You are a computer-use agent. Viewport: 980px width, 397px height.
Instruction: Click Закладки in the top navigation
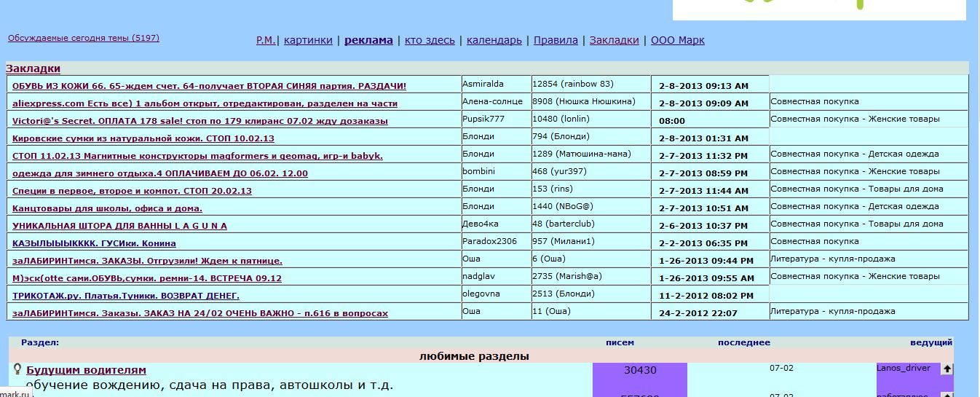click(614, 40)
